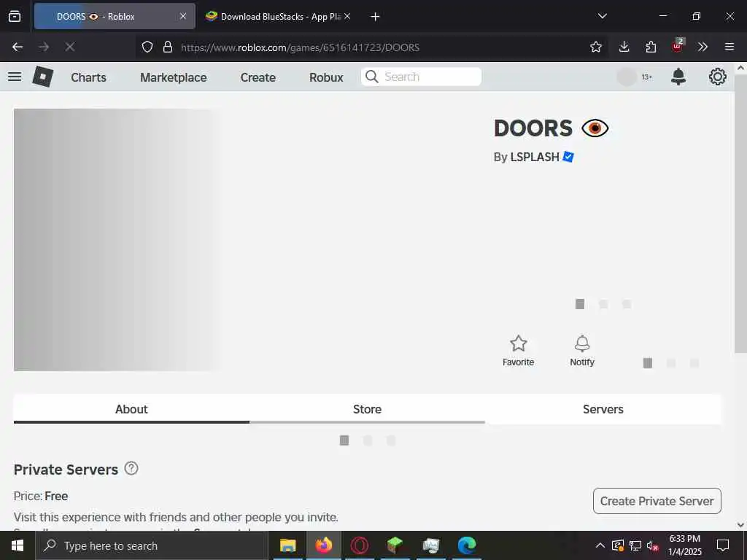
Task: Show more toolbar tools overflow
Action: 703,47
